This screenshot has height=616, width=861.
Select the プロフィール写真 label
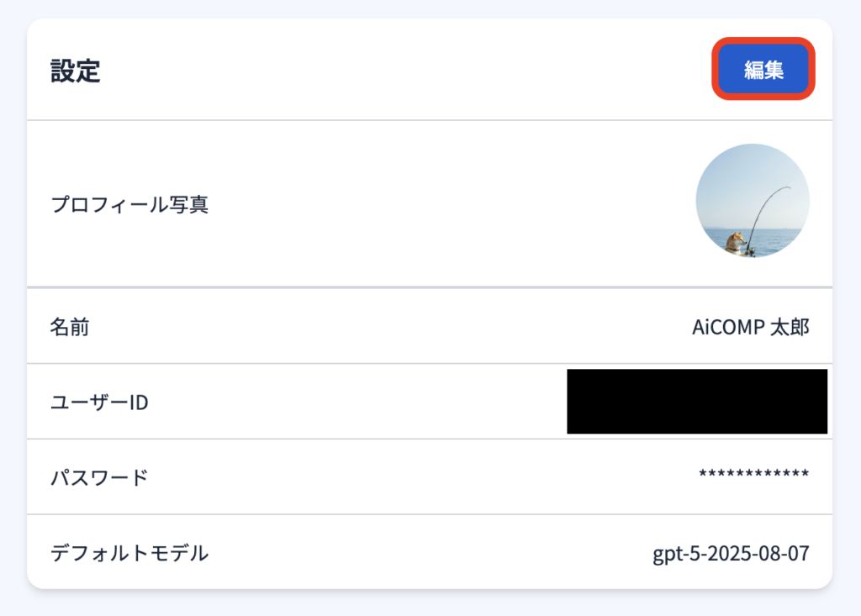[129, 204]
